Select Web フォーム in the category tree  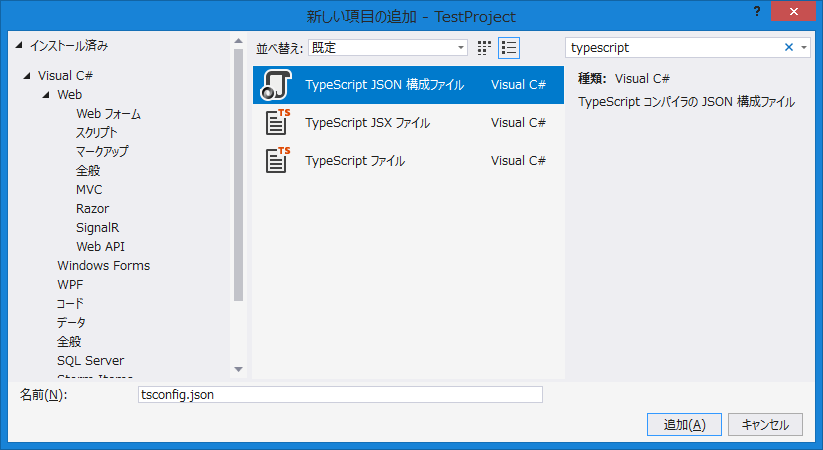[108, 114]
